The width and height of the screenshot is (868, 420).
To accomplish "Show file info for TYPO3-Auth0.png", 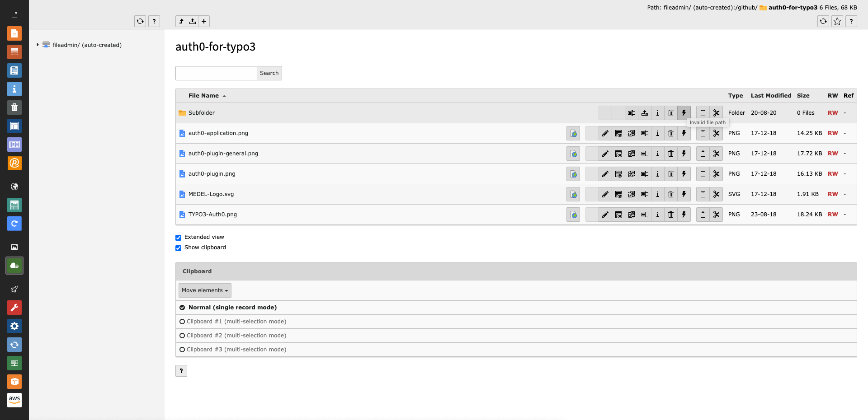I will coord(658,215).
